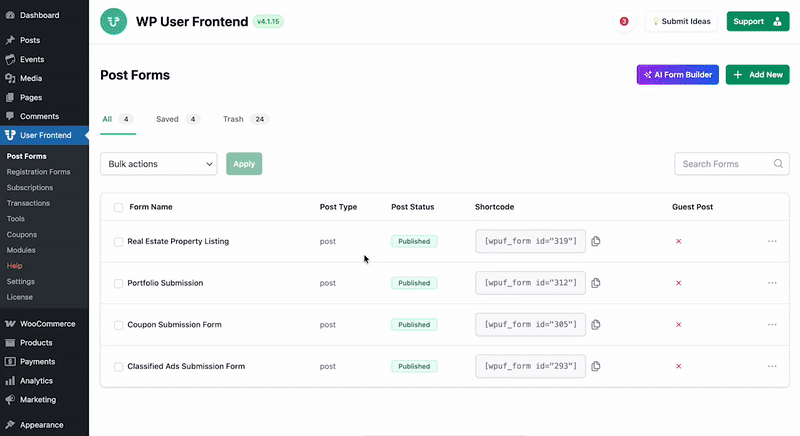Image resolution: width=800 pixels, height=436 pixels.
Task: Switch to the All forms tab
Action: pyautogui.click(x=118, y=119)
